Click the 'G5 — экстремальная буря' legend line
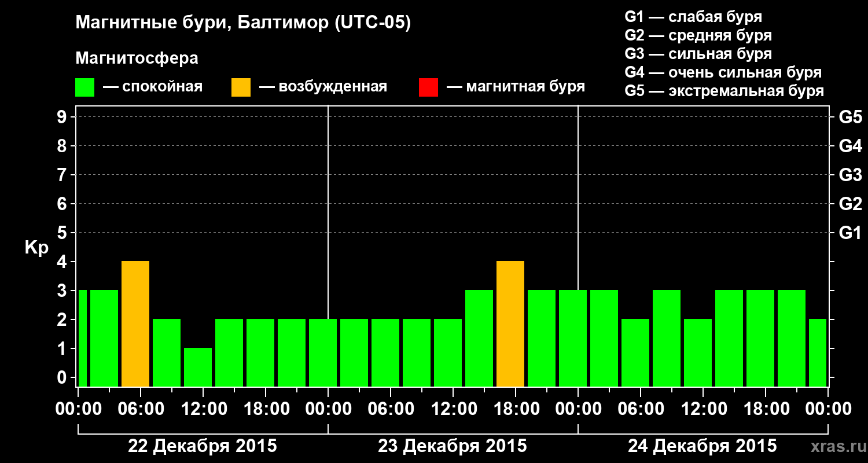This screenshot has height=463, width=868. click(724, 91)
